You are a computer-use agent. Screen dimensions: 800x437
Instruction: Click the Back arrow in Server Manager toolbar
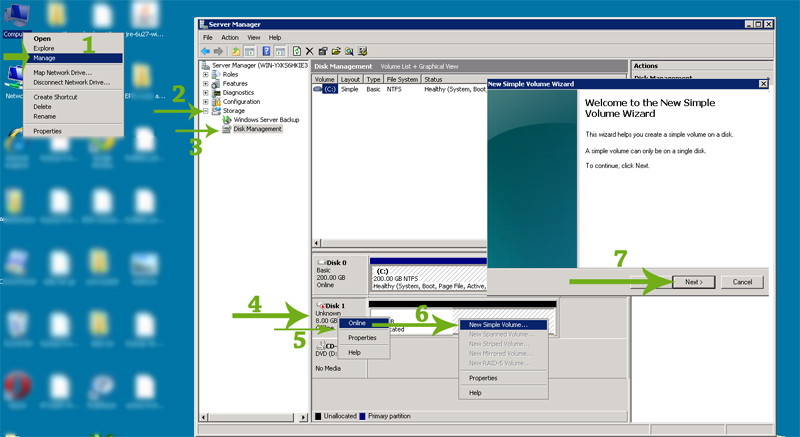point(205,51)
